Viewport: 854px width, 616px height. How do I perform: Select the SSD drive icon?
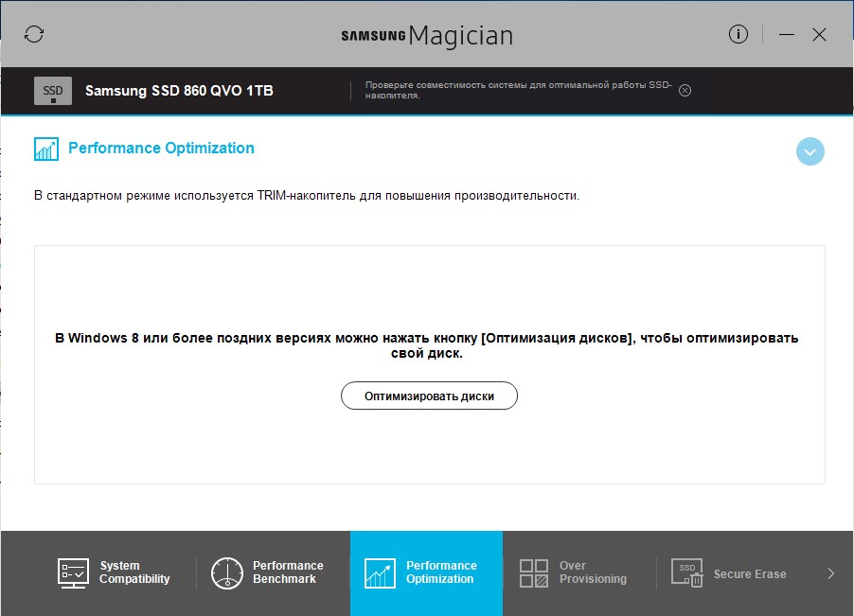click(53, 91)
